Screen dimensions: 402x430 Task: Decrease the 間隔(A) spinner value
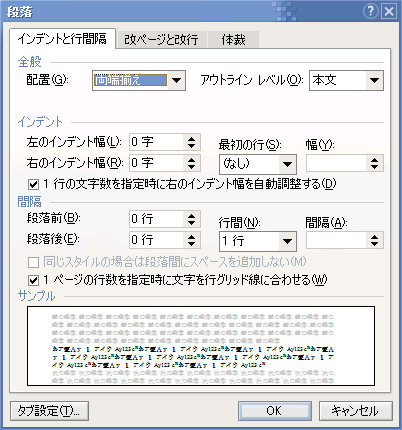374,244
